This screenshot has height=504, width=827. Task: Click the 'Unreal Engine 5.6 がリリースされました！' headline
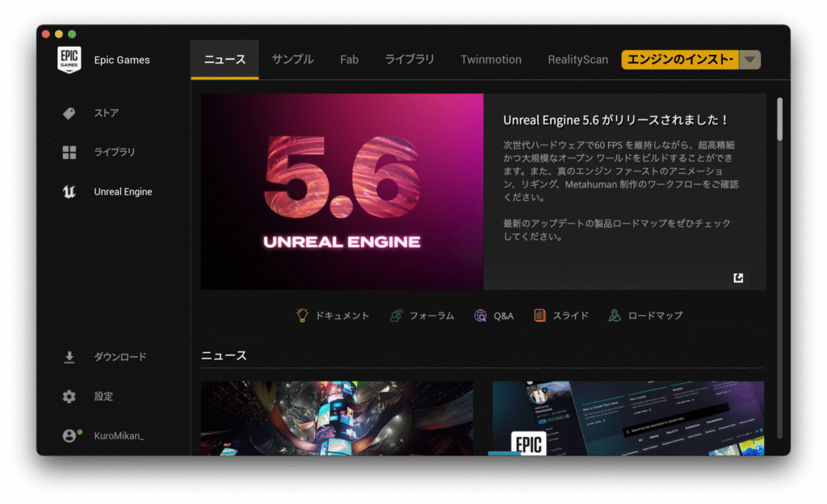pos(615,120)
